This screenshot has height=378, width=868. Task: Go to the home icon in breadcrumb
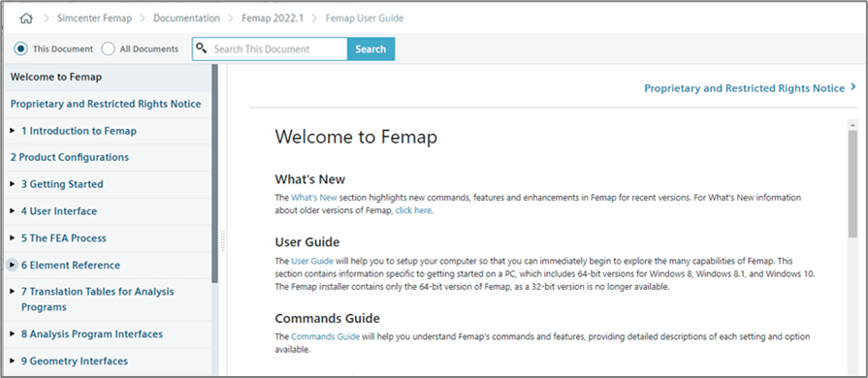point(26,18)
